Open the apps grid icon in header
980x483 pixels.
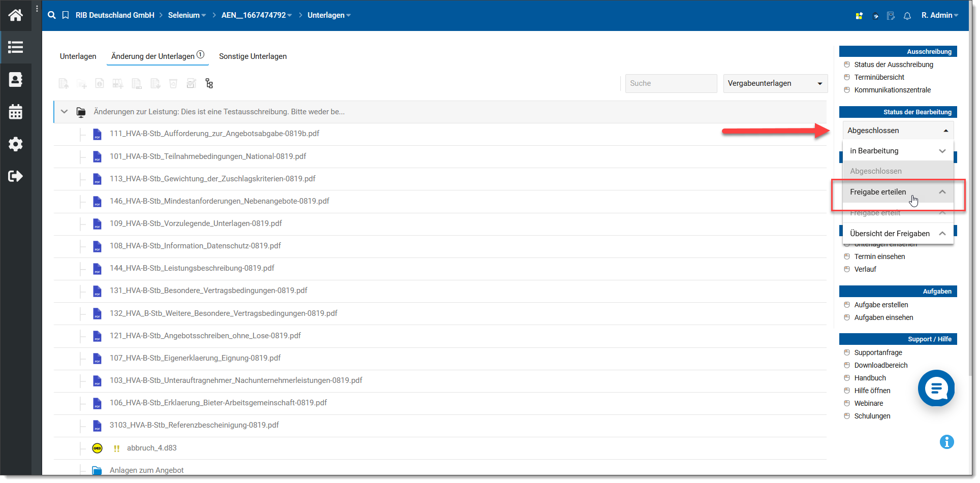(x=859, y=16)
